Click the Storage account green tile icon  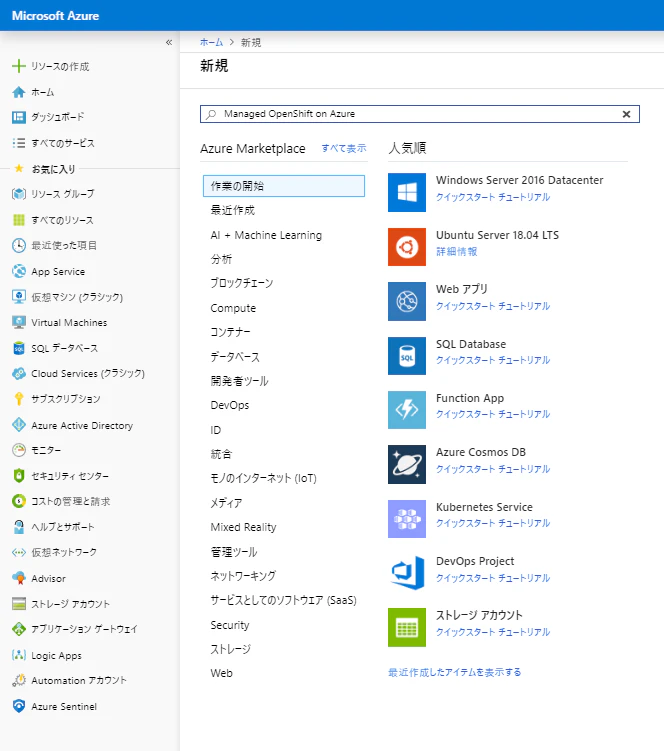407,627
